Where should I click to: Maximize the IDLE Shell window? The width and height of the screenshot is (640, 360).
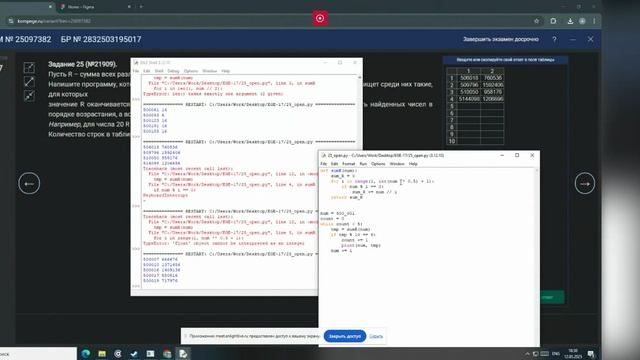click(340, 62)
